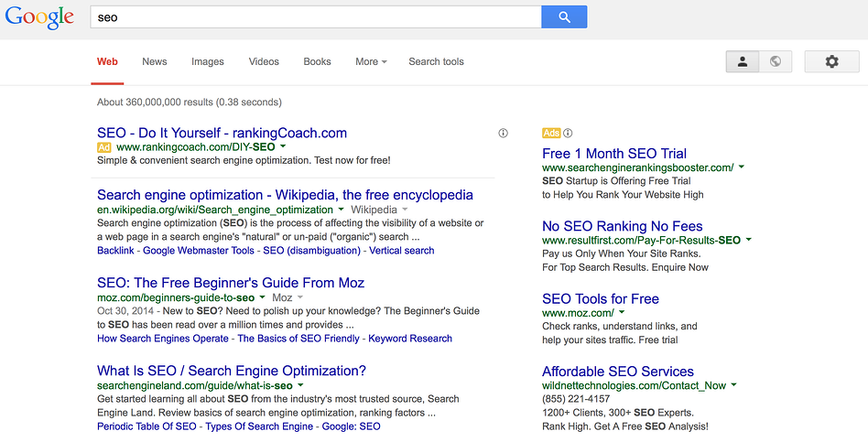Open the Vertical search sitelink
The image size is (868, 442).
tap(402, 251)
